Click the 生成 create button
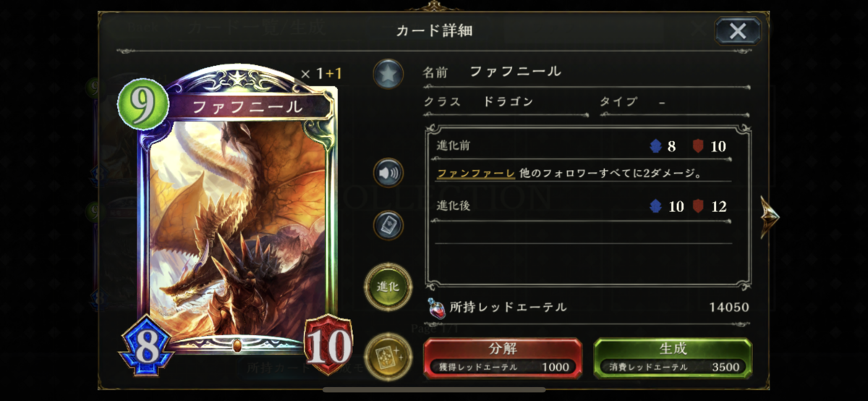868x401 pixels. (673, 358)
